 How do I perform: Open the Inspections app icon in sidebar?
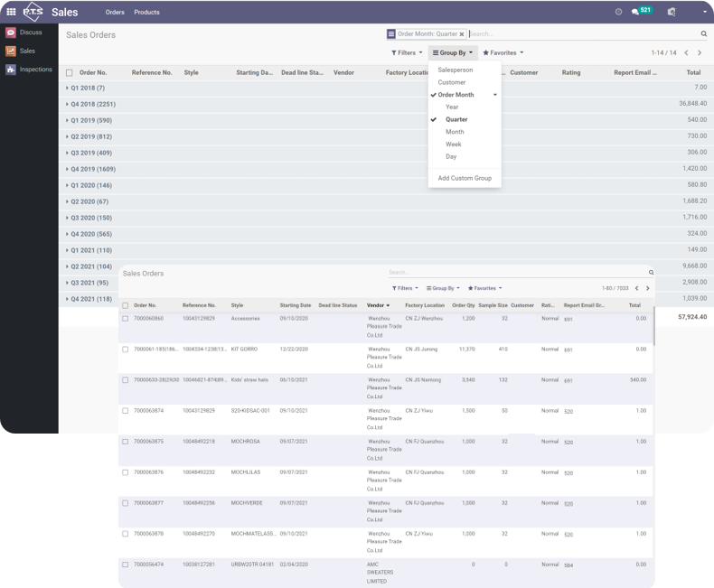[x=11, y=70]
